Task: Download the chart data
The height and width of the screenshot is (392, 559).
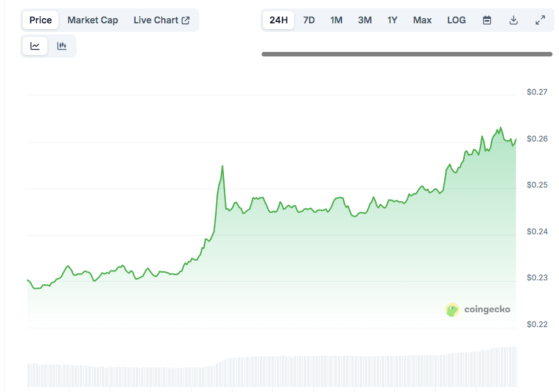Action: pos(514,20)
